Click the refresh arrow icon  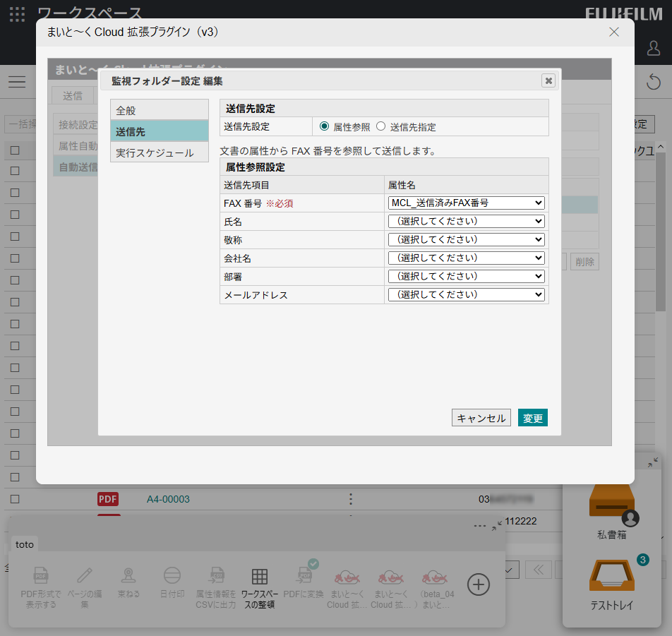[654, 82]
